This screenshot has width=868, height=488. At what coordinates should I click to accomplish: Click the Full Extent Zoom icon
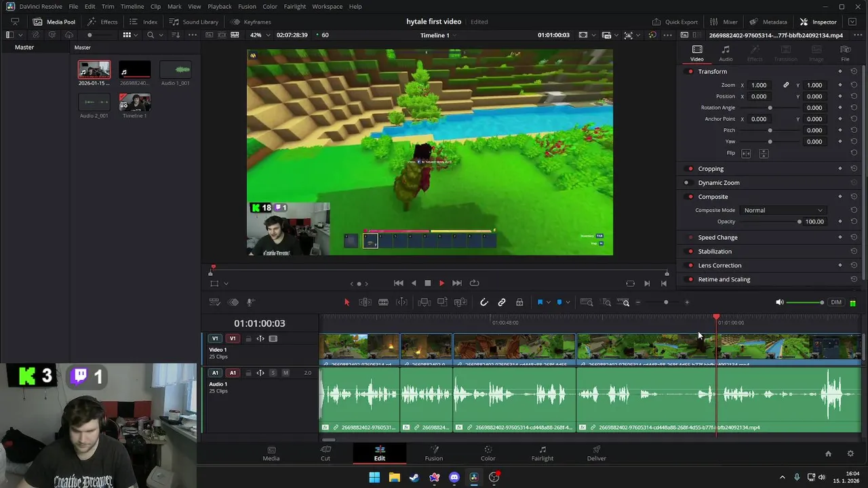[x=587, y=302]
